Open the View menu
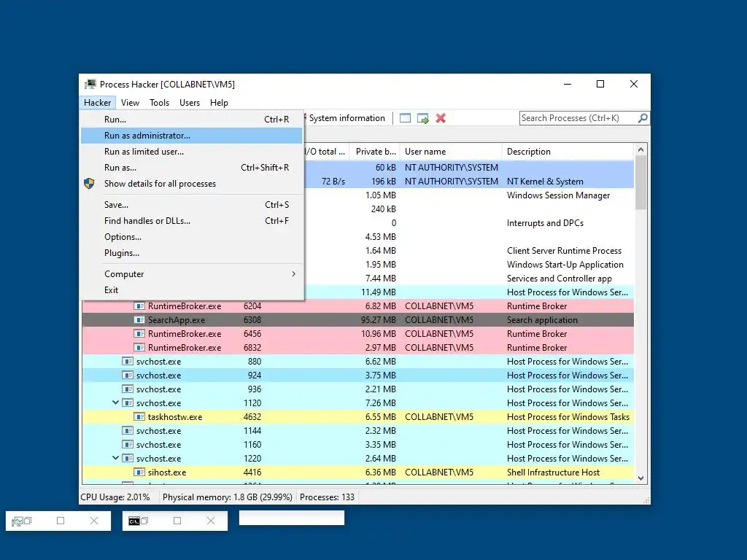This screenshot has width=747, height=560. click(130, 102)
